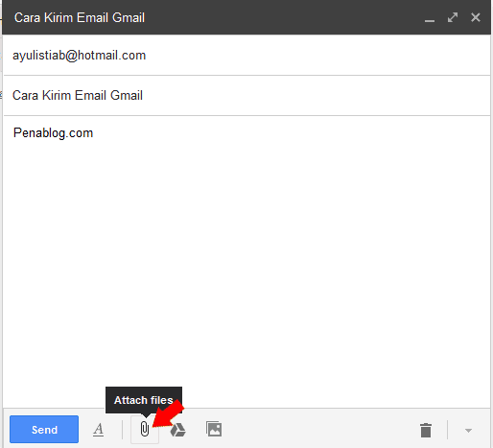Open formatting options via the underlined A icon
The image size is (493, 448).
99,430
